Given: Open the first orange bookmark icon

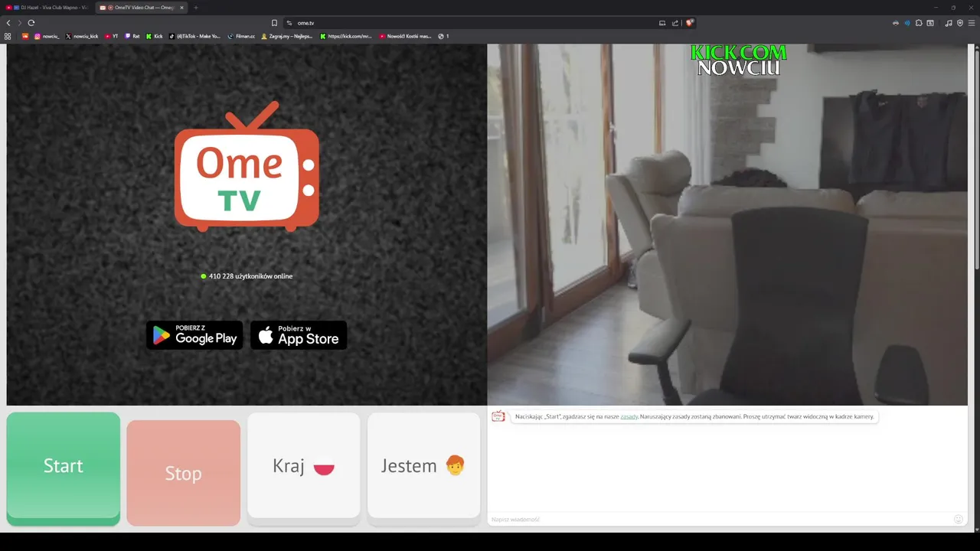Looking at the screenshot, I should point(25,36).
